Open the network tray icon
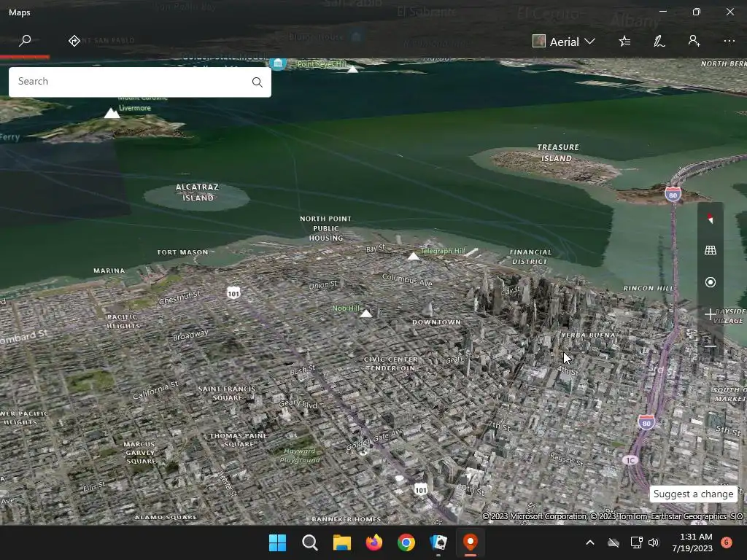 pyautogui.click(x=636, y=542)
